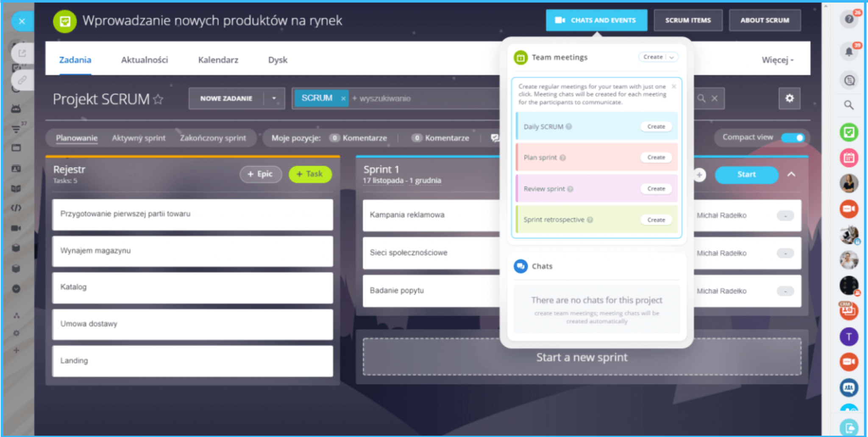Click the magnifier search icon in right sidebar
The height and width of the screenshot is (437, 868).
pos(849,105)
